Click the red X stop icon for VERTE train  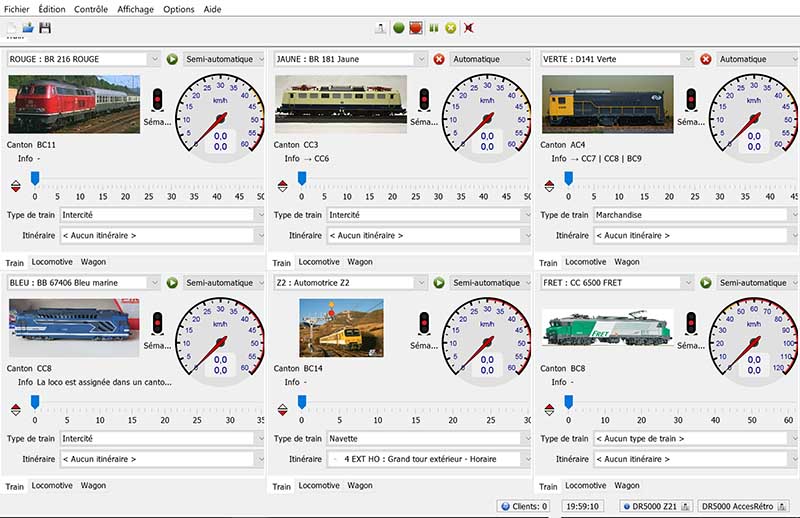tap(705, 59)
